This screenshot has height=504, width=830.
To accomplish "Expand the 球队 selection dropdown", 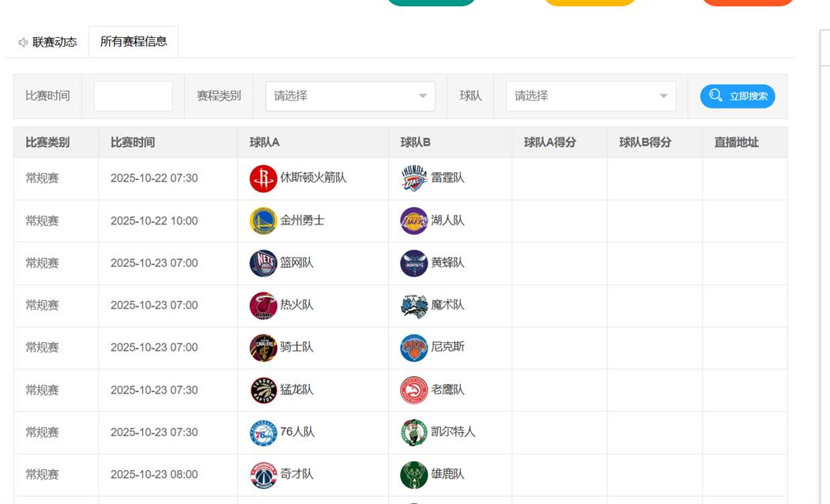I will pyautogui.click(x=590, y=96).
